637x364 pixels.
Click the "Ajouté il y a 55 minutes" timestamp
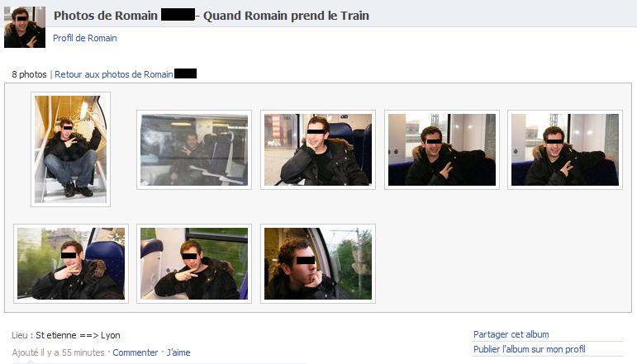tap(58, 352)
